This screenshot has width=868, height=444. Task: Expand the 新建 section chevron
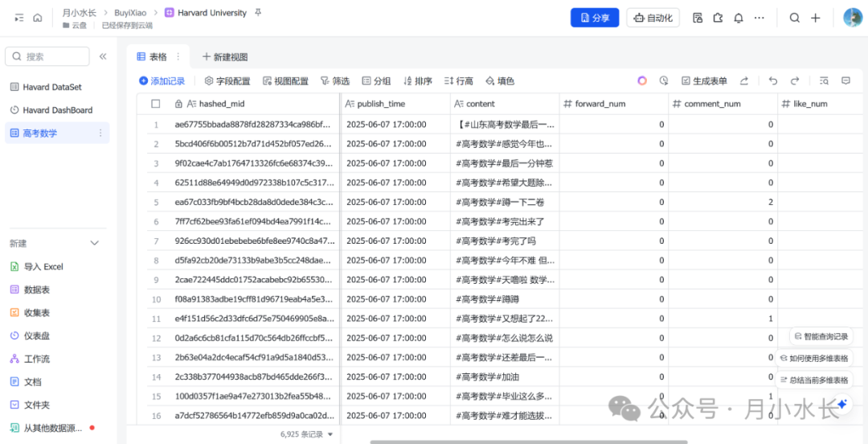click(95, 244)
